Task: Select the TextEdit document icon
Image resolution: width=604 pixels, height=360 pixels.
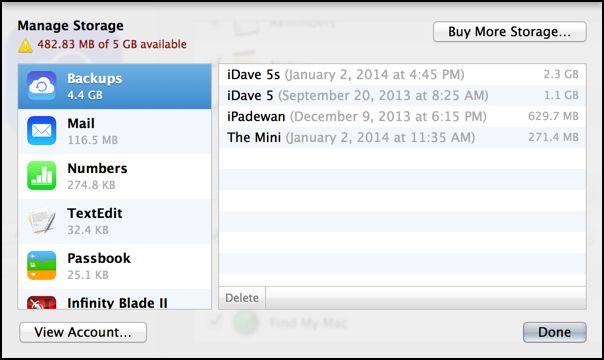Action: [42, 221]
